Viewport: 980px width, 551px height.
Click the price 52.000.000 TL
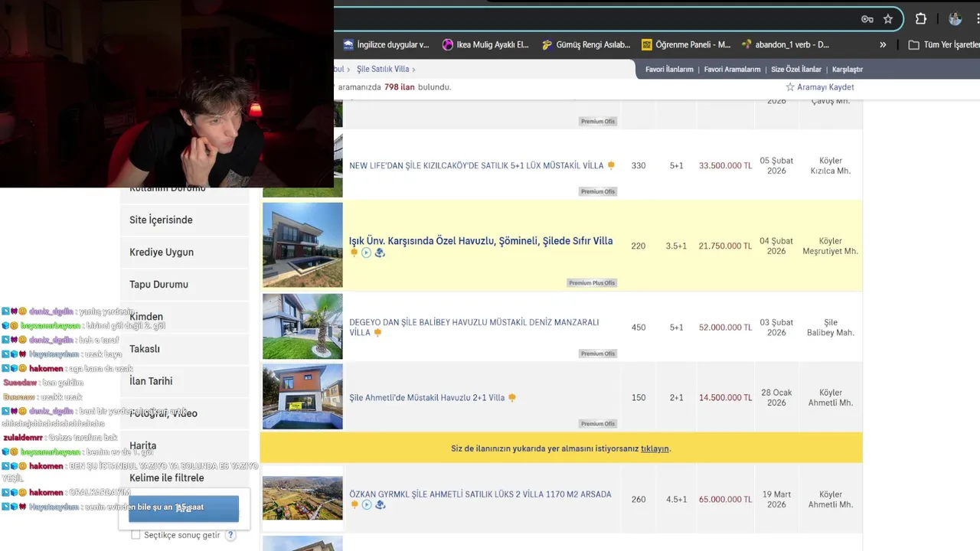click(725, 328)
